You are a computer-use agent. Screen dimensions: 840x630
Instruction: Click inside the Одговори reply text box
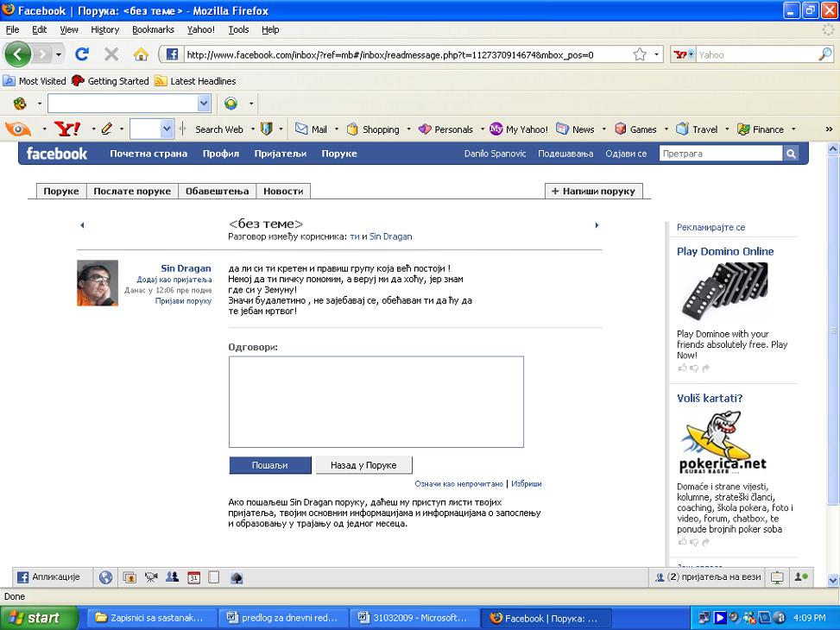[x=376, y=401]
